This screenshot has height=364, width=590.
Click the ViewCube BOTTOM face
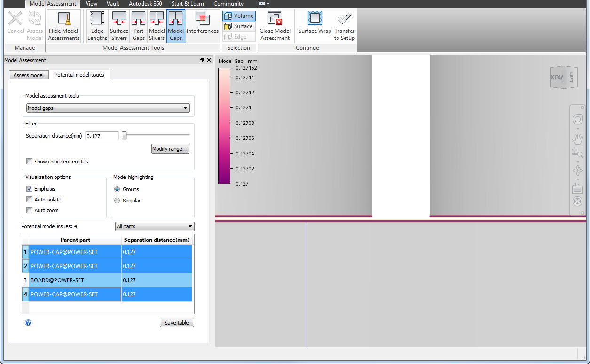(x=557, y=77)
